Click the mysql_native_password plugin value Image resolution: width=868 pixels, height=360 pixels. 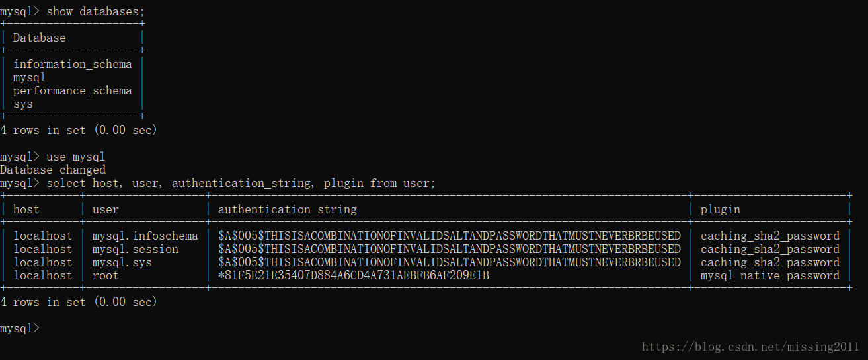click(x=769, y=275)
